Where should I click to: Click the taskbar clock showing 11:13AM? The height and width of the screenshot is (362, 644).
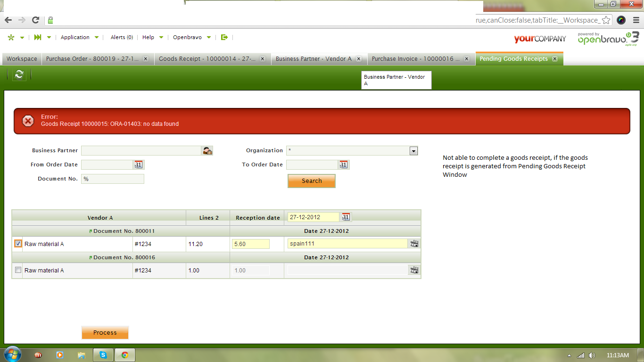[x=618, y=355]
